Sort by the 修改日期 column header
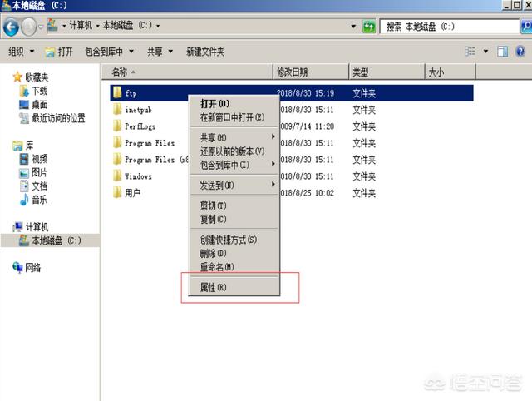This screenshot has height=401, width=532. point(311,72)
